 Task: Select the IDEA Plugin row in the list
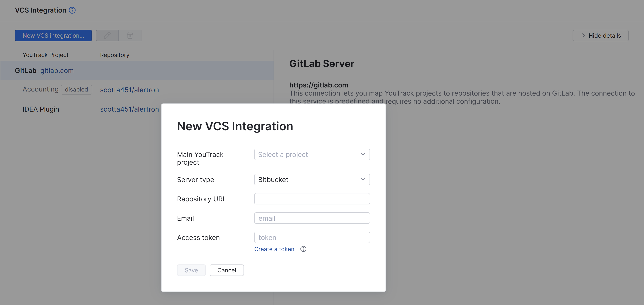41,109
